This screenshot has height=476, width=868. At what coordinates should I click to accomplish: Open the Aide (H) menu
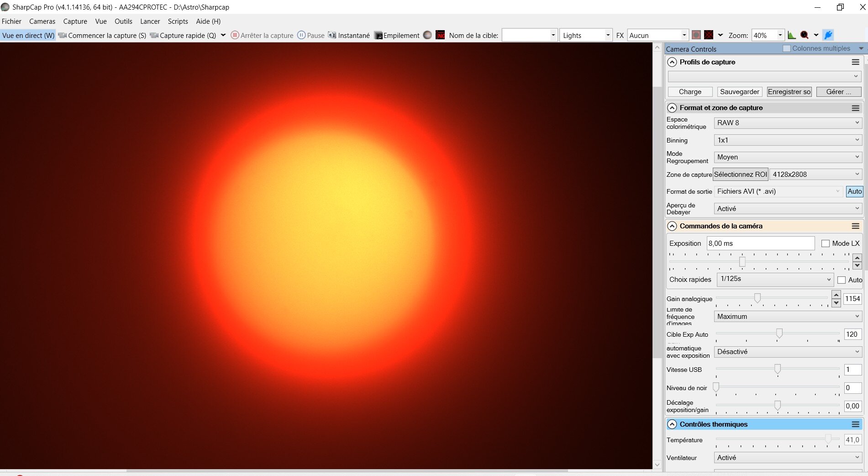click(208, 21)
